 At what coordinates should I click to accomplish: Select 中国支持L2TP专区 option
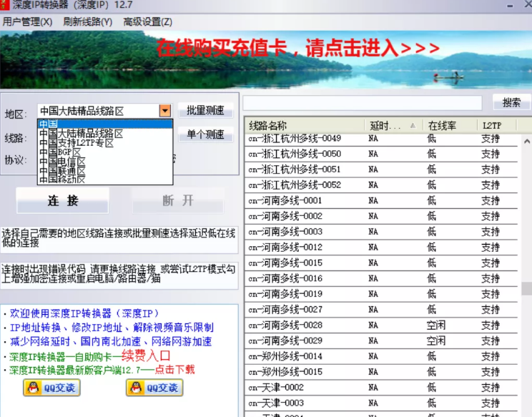77,143
